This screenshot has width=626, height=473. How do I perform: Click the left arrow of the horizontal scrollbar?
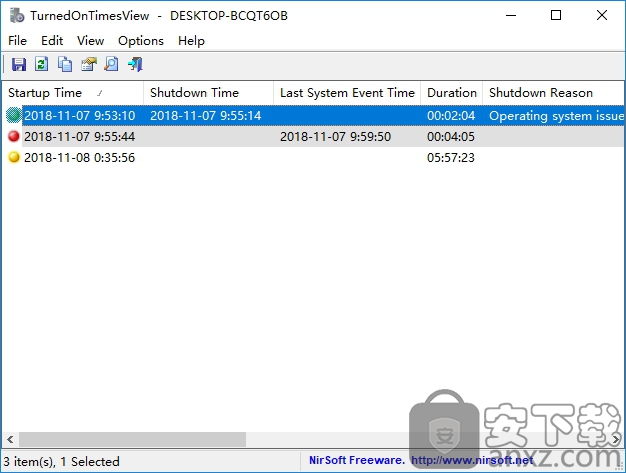(10, 439)
